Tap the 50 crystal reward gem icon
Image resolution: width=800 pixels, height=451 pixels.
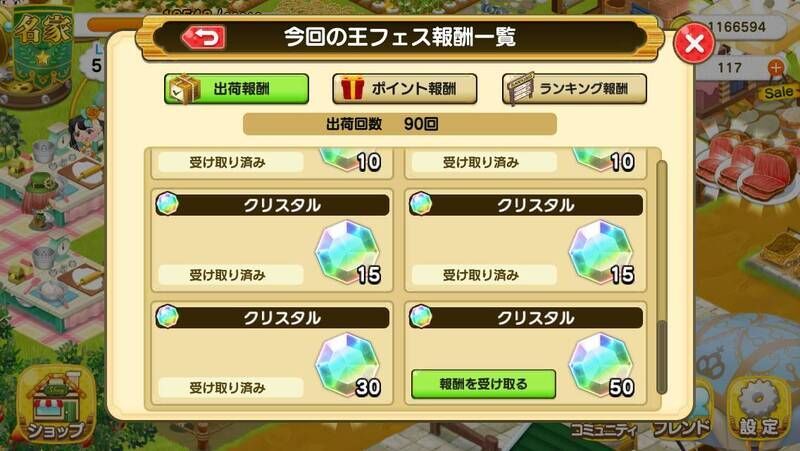pyautogui.click(x=601, y=365)
